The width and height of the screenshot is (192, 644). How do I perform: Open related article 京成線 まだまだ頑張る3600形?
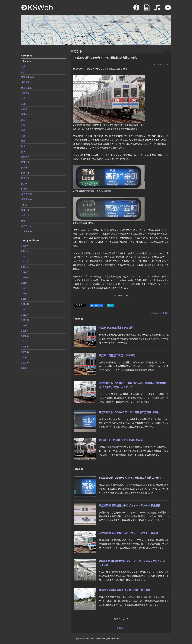116,328
